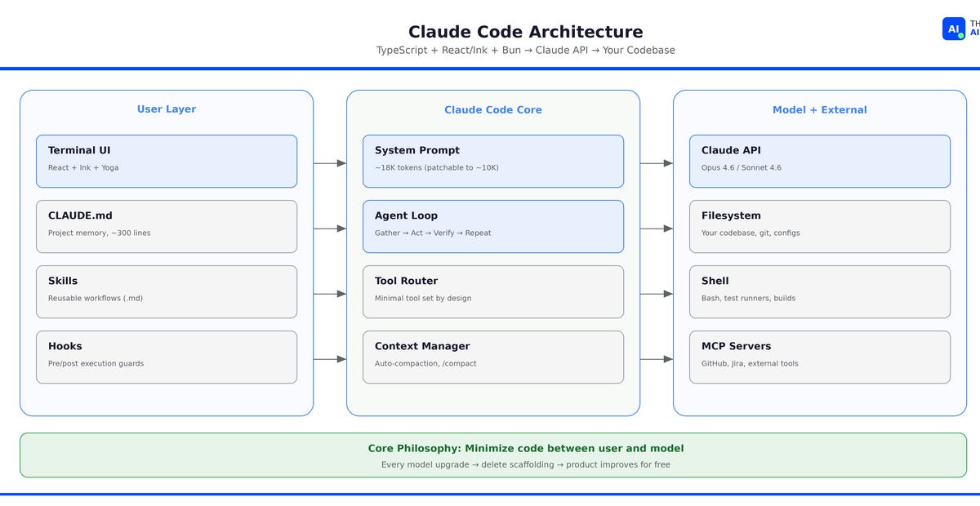Select the User Layer column heading

[x=167, y=109]
